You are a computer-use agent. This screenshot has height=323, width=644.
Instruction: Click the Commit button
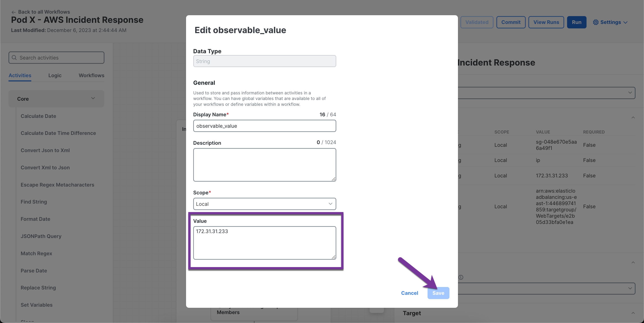click(511, 22)
